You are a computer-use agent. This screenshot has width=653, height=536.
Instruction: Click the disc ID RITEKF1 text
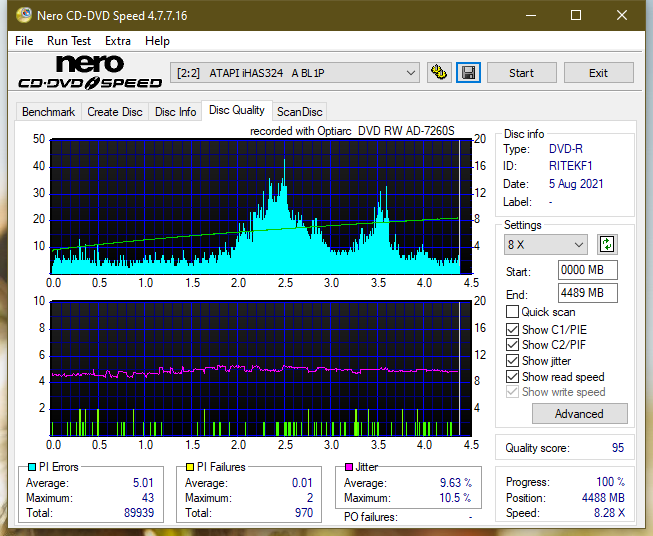point(570,166)
